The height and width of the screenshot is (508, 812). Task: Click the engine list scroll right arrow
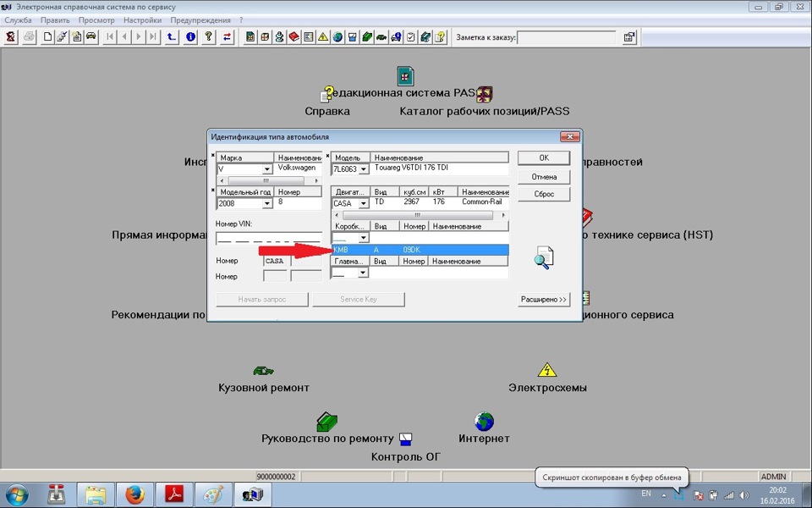(503, 215)
